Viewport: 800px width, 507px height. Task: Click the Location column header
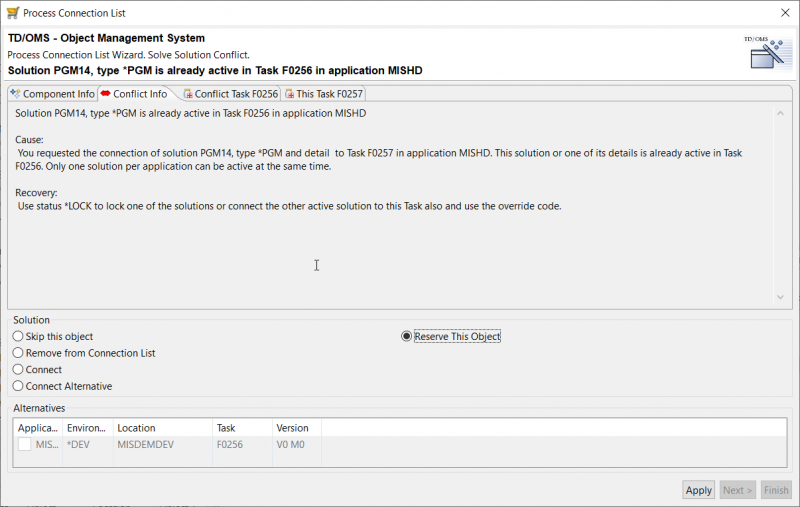[135, 428]
